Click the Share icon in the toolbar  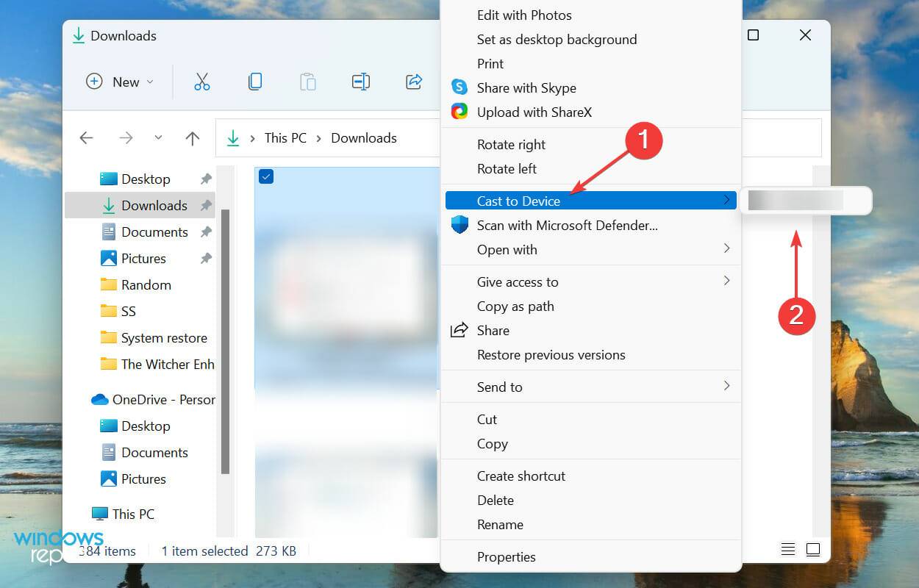click(414, 82)
